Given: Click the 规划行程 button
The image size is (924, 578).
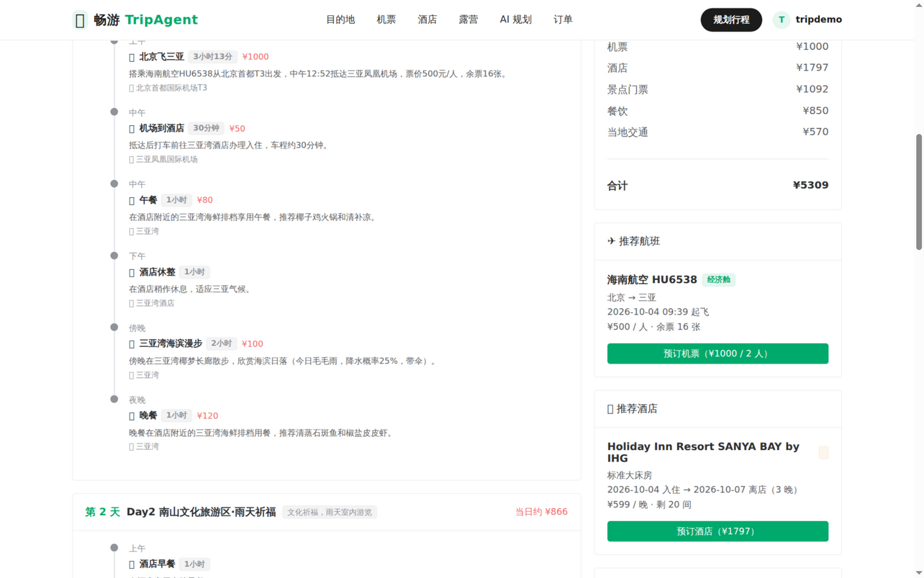Looking at the screenshot, I should [732, 20].
